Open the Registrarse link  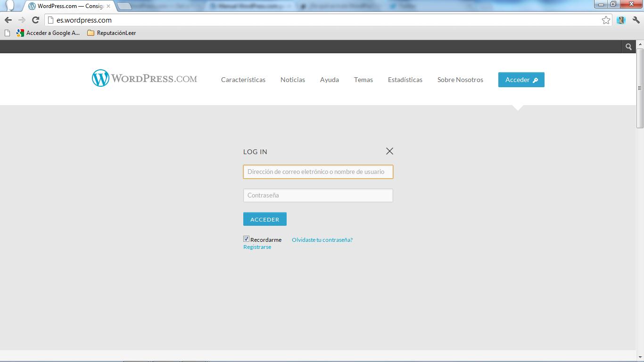(257, 247)
